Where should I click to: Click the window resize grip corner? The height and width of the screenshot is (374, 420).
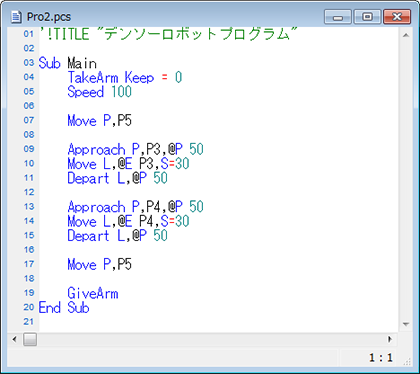click(x=407, y=362)
